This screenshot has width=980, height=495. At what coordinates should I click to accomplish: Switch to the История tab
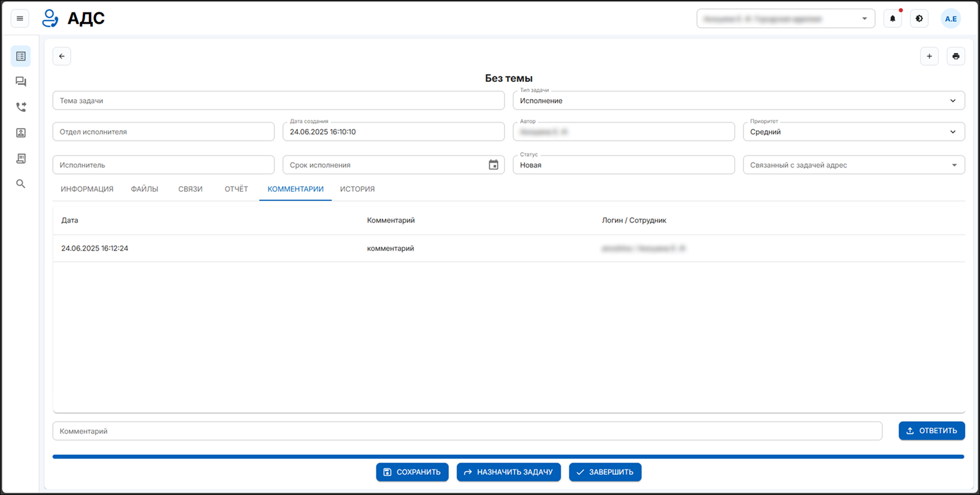click(357, 189)
